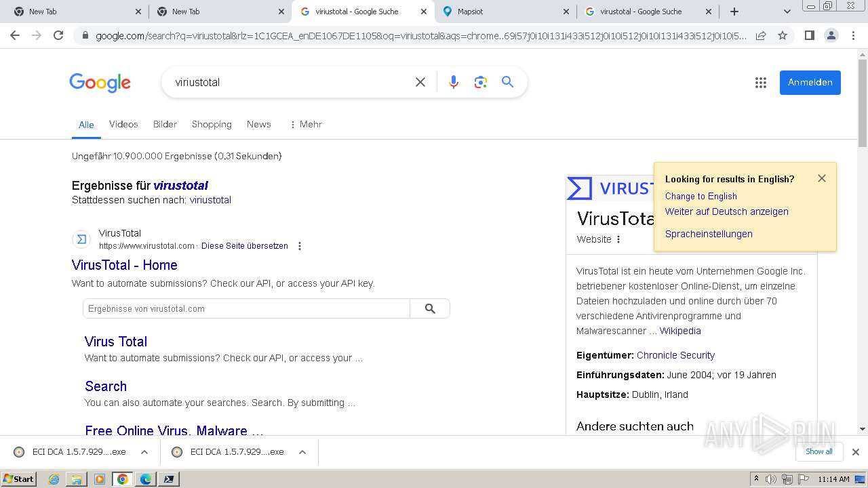Click the Anmelden button

[810, 83]
